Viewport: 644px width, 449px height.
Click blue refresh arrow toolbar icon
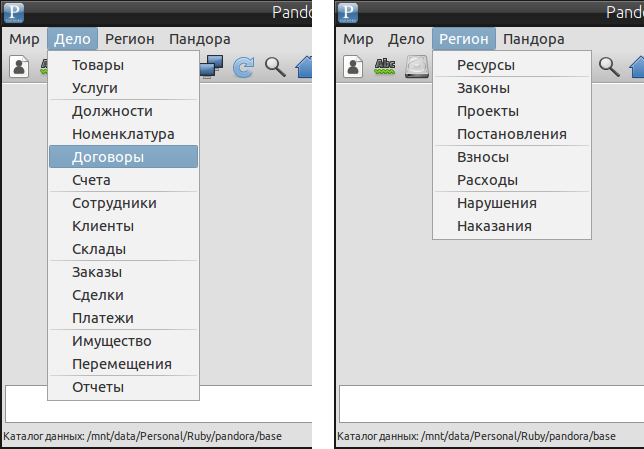click(x=244, y=67)
